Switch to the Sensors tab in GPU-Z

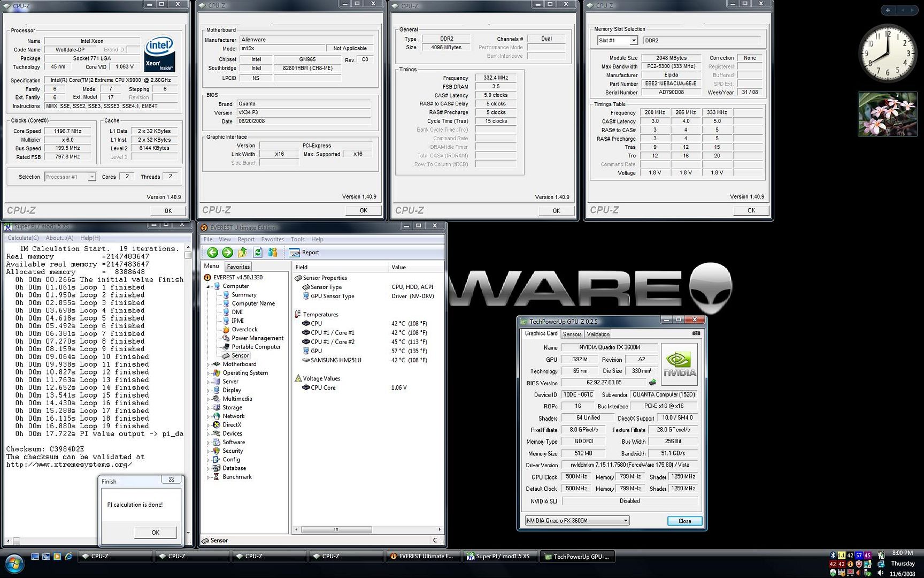click(x=572, y=334)
